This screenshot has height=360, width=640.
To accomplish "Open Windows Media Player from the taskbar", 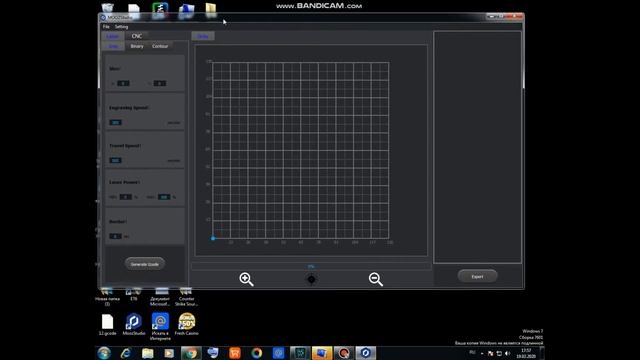I will [169, 353].
